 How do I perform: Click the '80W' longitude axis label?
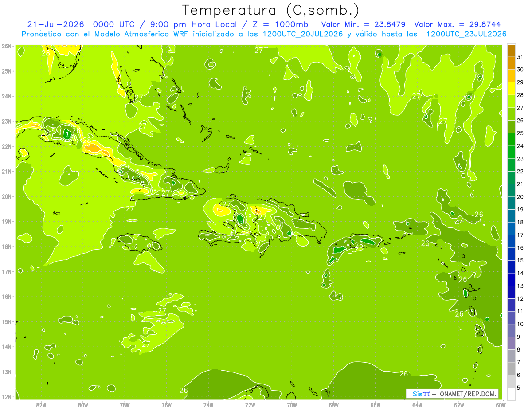point(83,405)
